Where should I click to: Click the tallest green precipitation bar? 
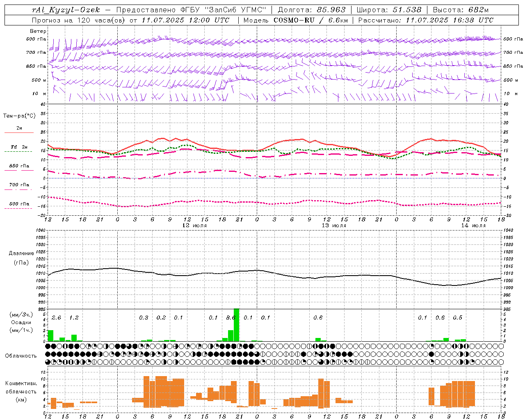tap(236, 325)
